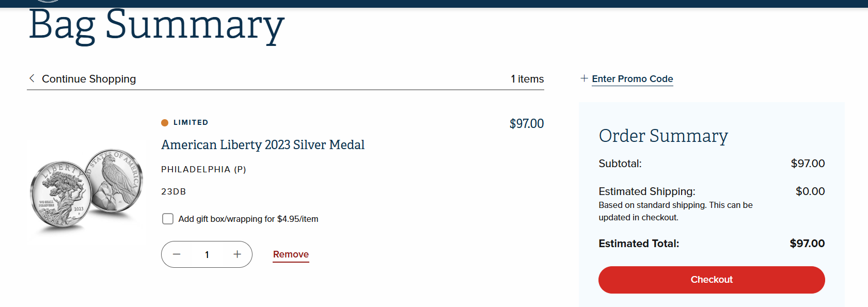Go back via Continue Shopping link
Viewport: 868px width, 307px height.
point(89,79)
